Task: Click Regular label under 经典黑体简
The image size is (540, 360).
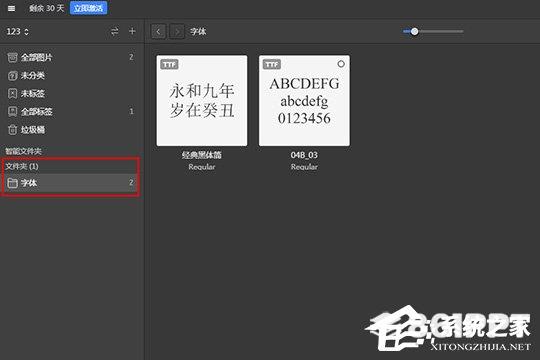Action: pyautogui.click(x=202, y=167)
